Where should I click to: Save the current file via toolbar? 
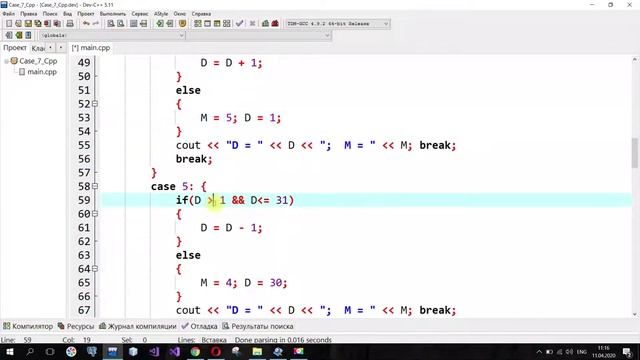tap(28, 24)
